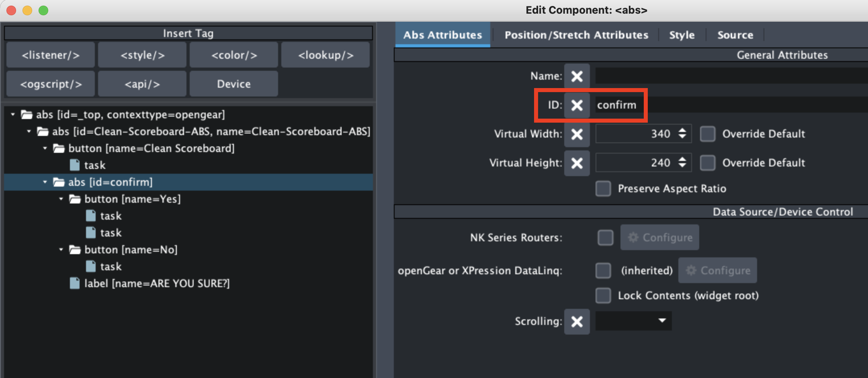Click the file icon of the ARE YOU SURE? label

(75, 283)
